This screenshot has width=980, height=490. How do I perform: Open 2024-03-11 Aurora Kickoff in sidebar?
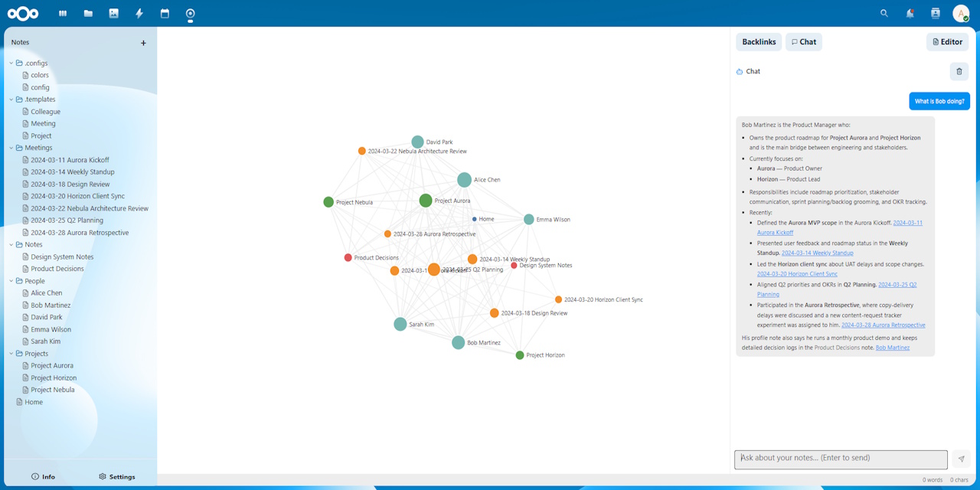[x=70, y=160]
